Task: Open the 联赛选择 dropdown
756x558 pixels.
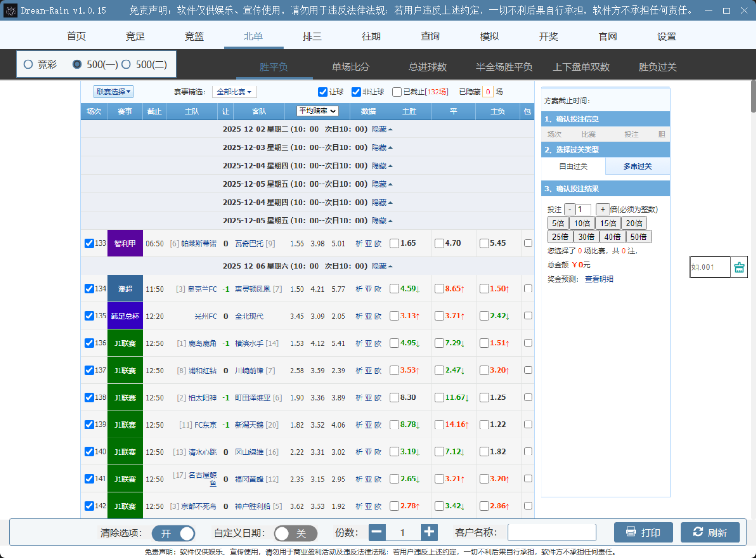Action: [x=113, y=92]
